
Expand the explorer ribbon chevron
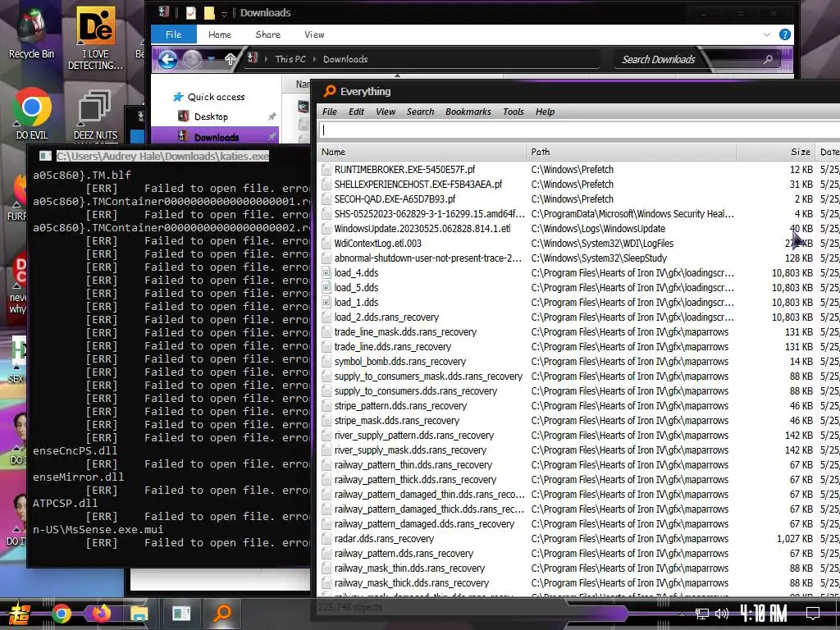[767, 34]
